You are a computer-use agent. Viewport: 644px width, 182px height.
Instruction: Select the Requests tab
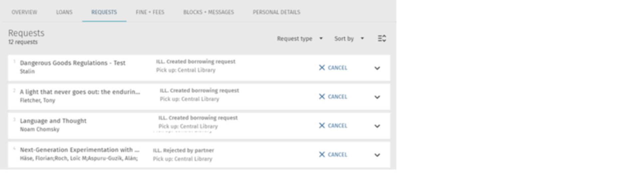[104, 12]
